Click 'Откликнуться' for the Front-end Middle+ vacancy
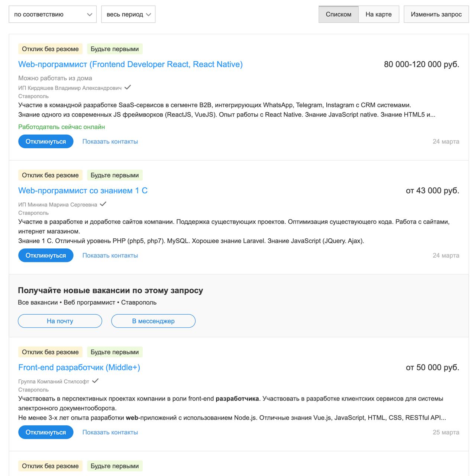 point(46,432)
